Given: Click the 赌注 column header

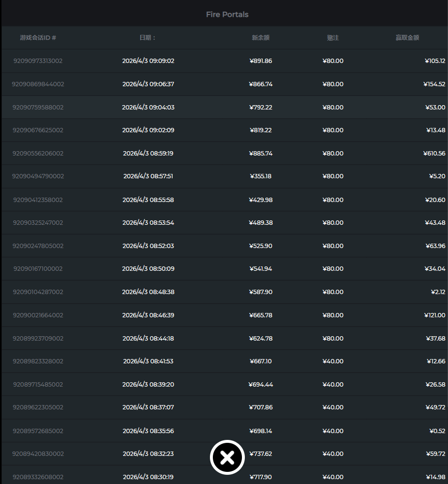Looking at the screenshot, I should click(x=333, y=38).
